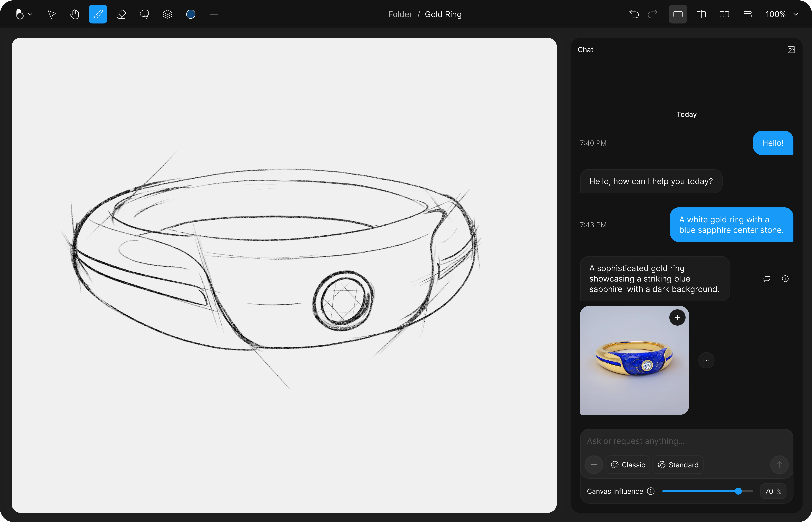Select the brush tool
Screen dimensions: 812x522
tap(98, 14)
